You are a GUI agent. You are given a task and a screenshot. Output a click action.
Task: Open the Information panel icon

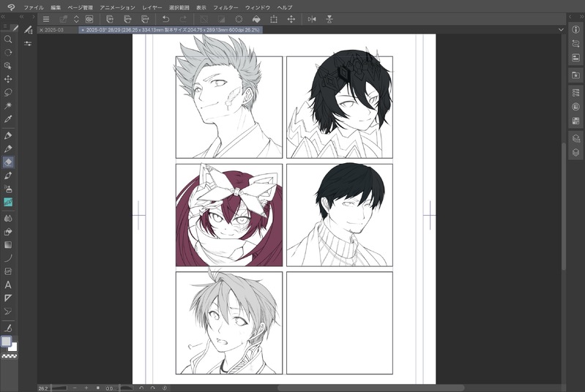coord(575,30)
